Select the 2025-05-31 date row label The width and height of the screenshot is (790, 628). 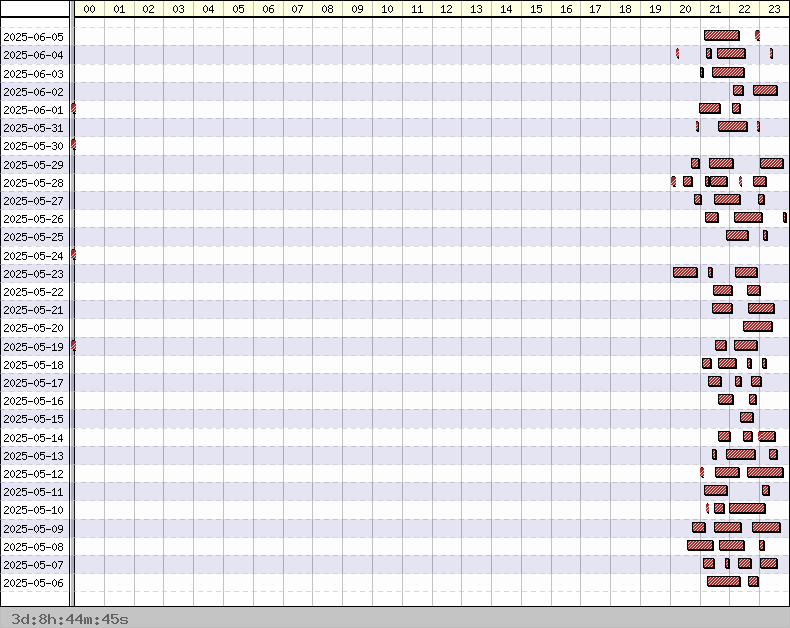34,128
